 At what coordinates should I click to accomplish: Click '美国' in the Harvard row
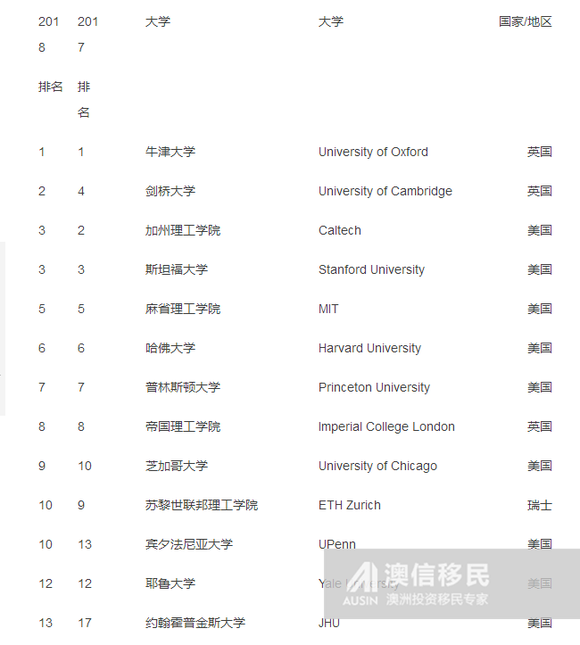click(540, 348)
